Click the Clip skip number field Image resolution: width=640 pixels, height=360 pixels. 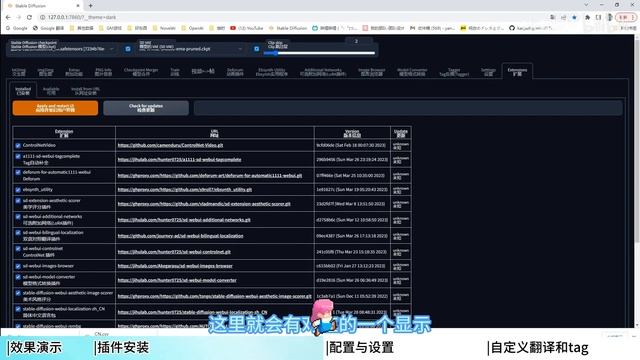point(358,41)
